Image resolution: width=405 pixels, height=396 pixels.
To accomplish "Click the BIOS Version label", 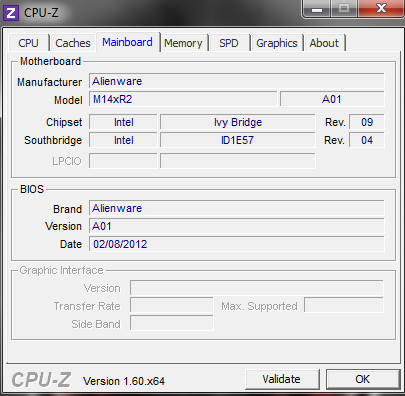I will click(63, 226).
